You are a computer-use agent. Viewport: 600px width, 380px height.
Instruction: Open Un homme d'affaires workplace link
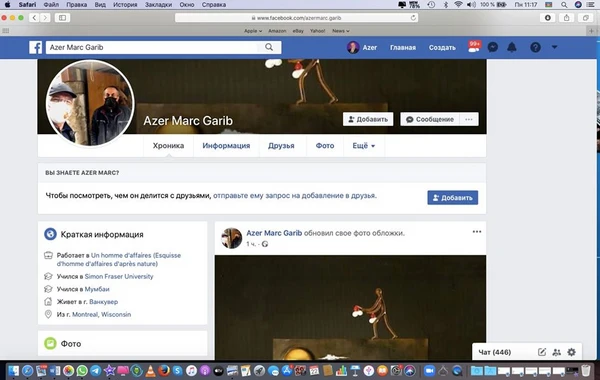point(119,259)
